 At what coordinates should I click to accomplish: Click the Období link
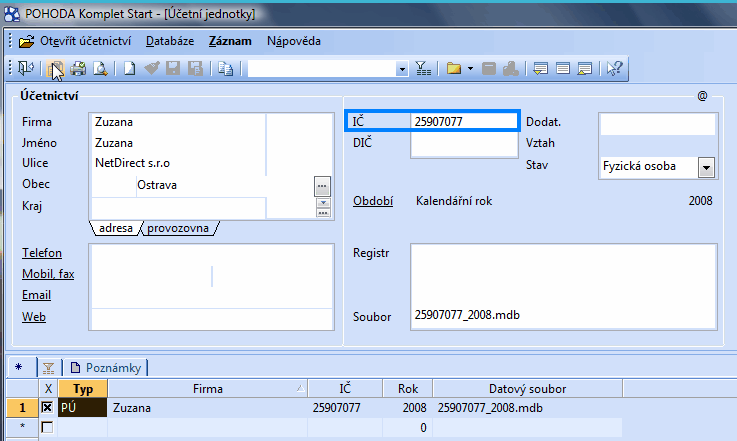coord(373,201)
